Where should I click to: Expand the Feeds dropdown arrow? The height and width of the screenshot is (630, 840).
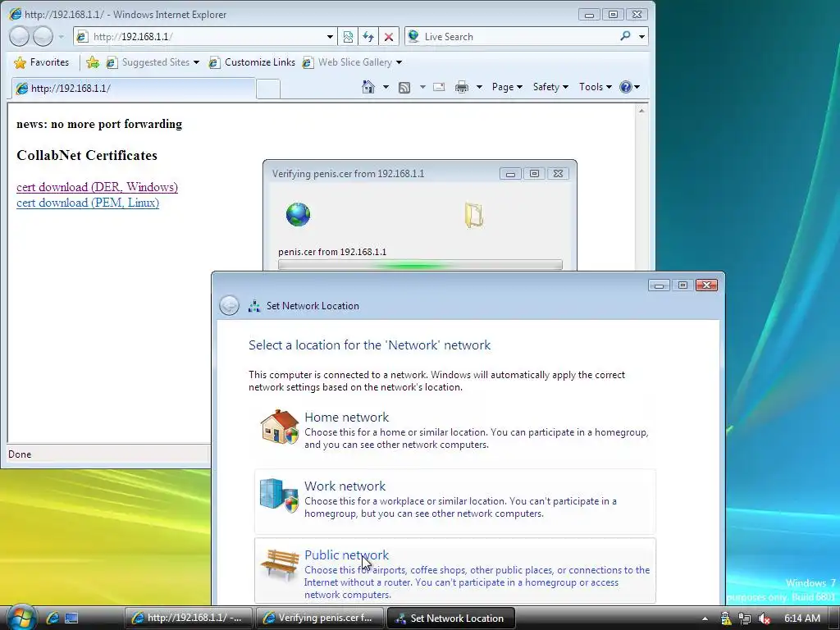(x=422, y=87)
